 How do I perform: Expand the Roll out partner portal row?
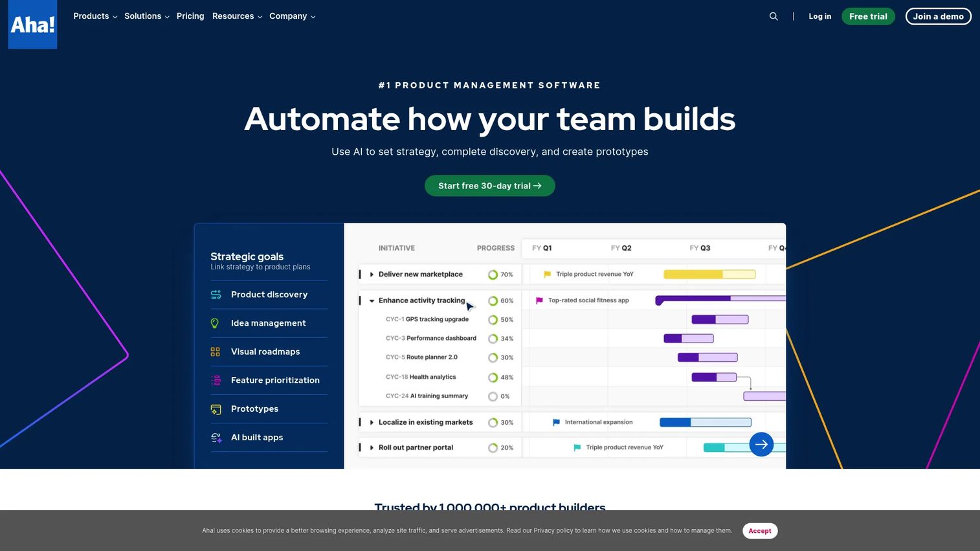coord(372,447)
